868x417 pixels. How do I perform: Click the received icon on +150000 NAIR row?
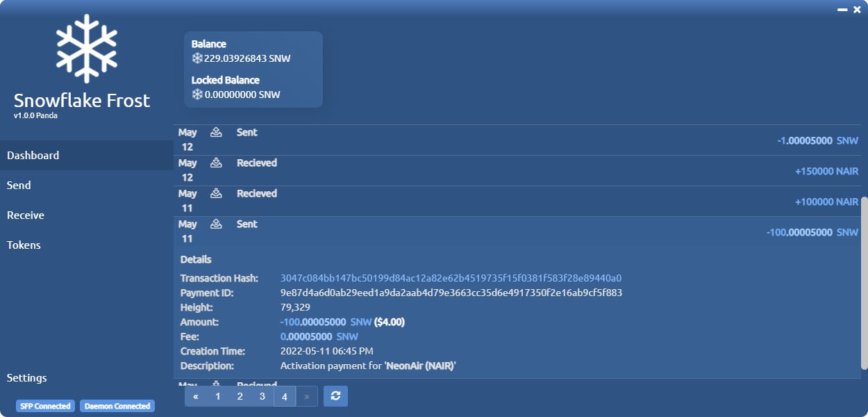pyautogui.click(x=216, y=163)
